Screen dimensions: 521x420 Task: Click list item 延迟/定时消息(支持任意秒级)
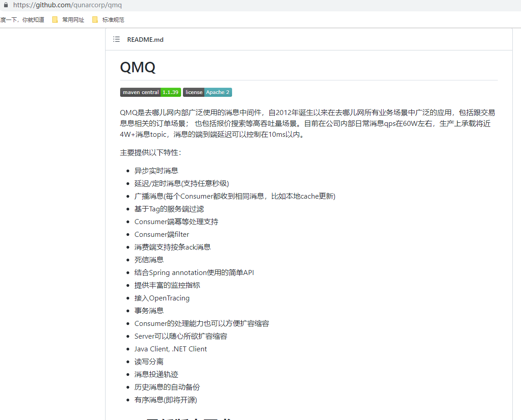(x=182, y=183)
